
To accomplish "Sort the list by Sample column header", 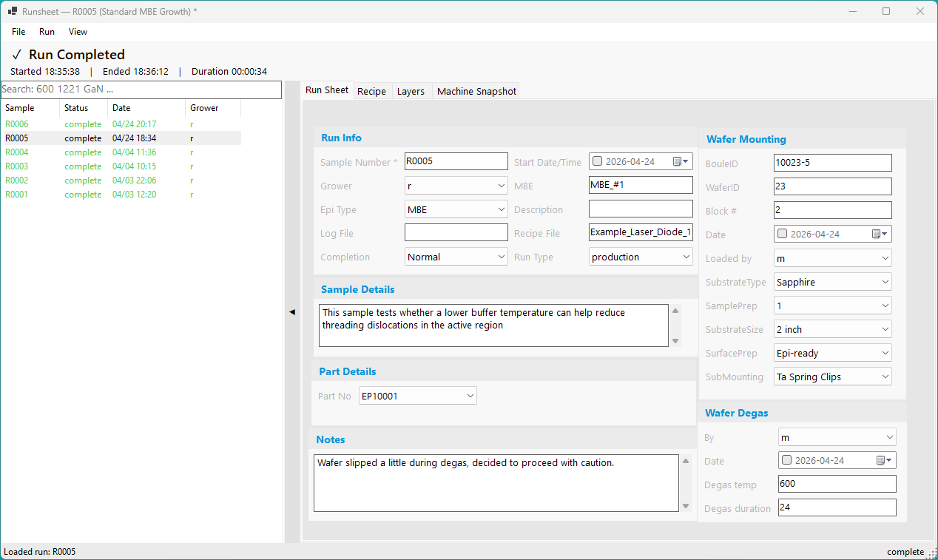I will [x=30, y=108].
